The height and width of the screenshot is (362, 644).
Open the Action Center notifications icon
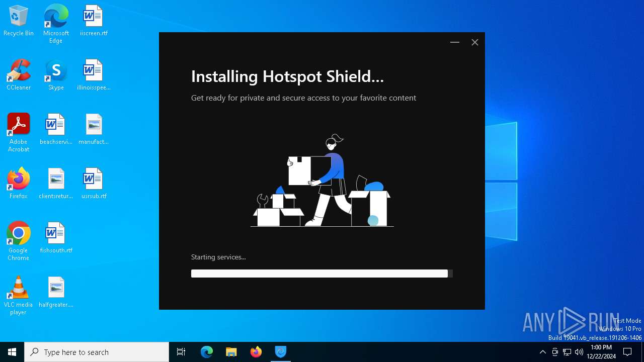(x=627, y=352)
